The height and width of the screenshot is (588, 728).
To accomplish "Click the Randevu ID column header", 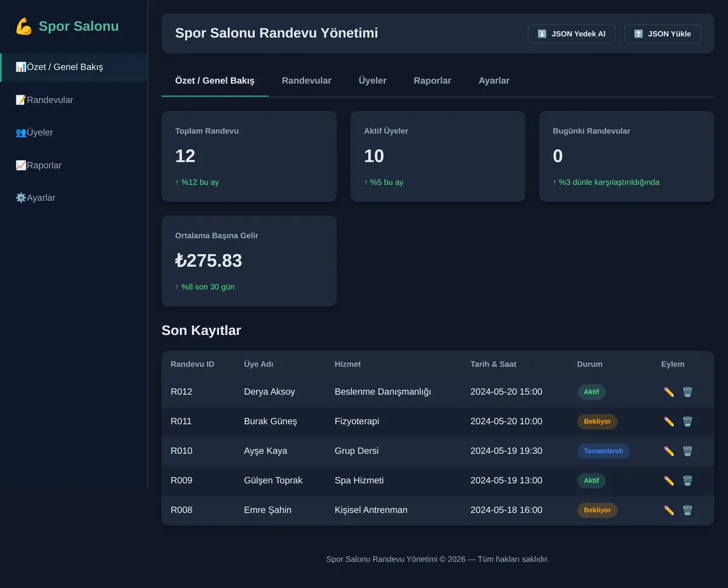I will pyautogui.click(x=192, y=364).
